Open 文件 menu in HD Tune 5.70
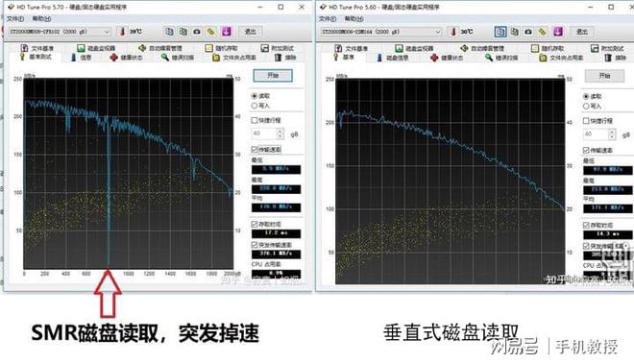634x364 pixels. (x=15, y=18)
